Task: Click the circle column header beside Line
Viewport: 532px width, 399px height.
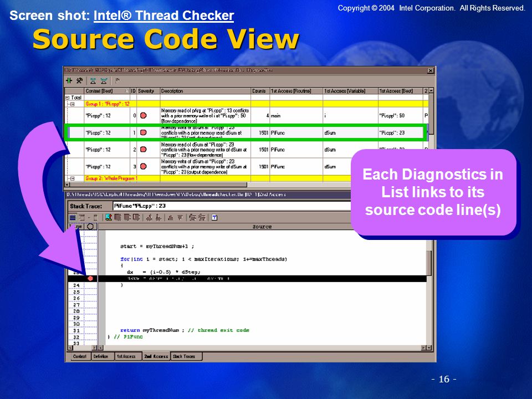Action: coord(90,226)
